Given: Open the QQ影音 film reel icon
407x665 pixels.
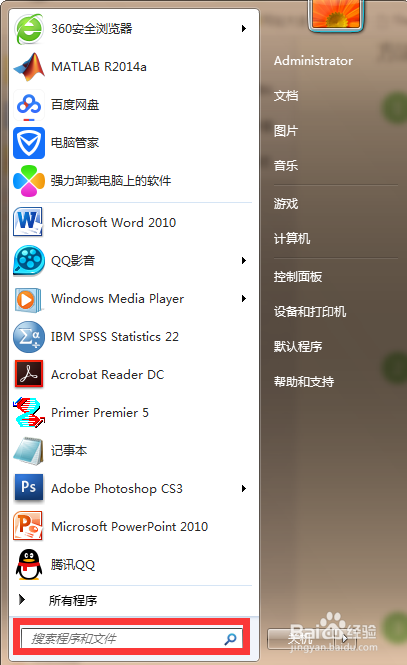Looking at the screenshot, I should (29, 260).
